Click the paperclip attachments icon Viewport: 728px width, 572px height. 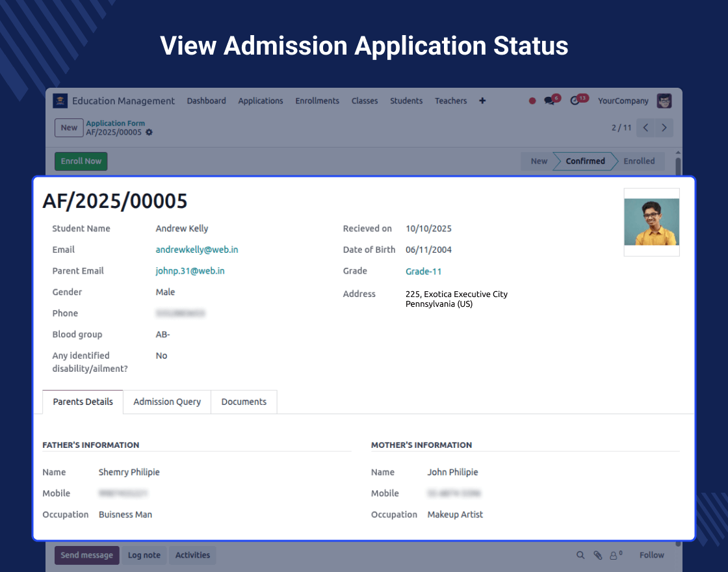(597, 555)
